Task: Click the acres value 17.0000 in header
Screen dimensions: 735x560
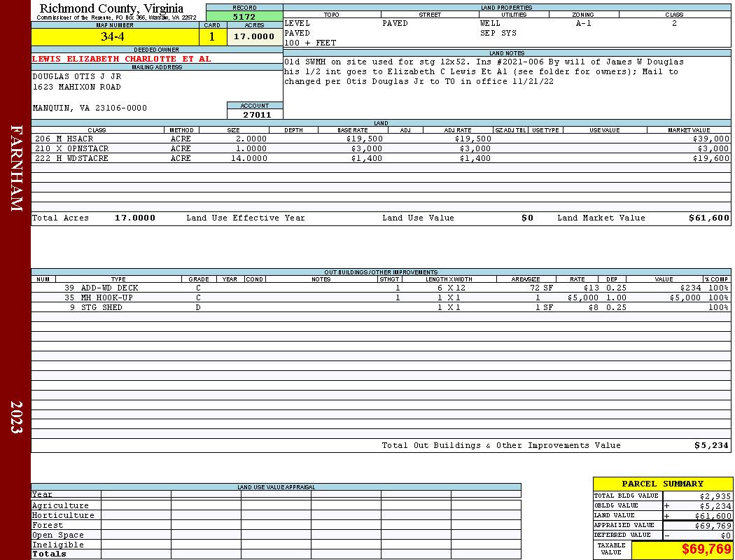Action: pos(254,36)
